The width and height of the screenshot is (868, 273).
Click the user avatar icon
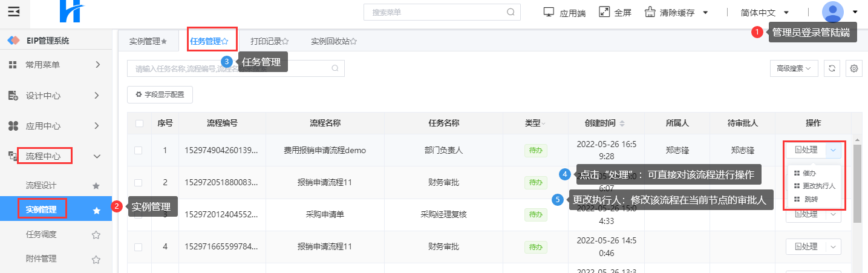tap(833, 12)
